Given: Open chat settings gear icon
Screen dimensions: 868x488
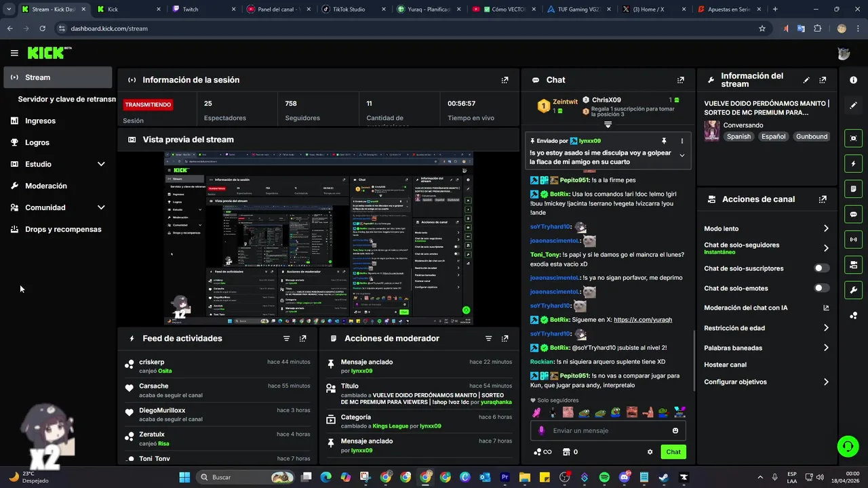Looking at the screenshot, I should (650, 452).
